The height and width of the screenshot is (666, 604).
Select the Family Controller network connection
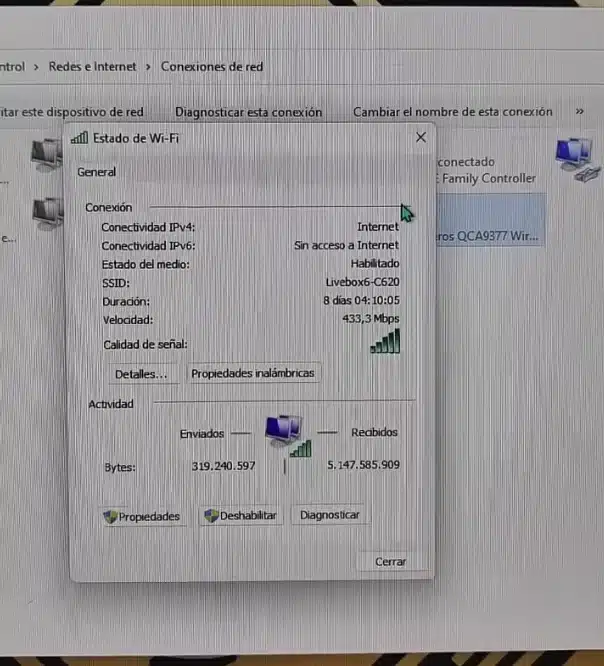pyautogui.click(x=486, y=170)
